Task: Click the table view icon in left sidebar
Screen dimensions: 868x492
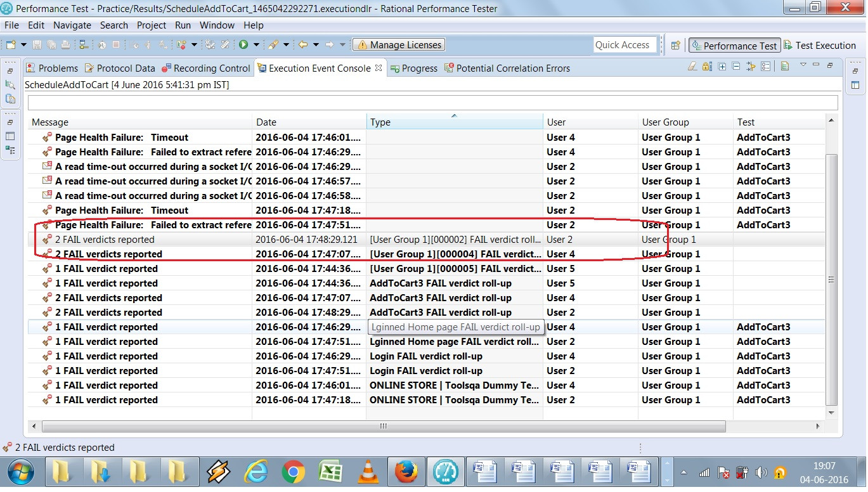Action: (10, 136)
